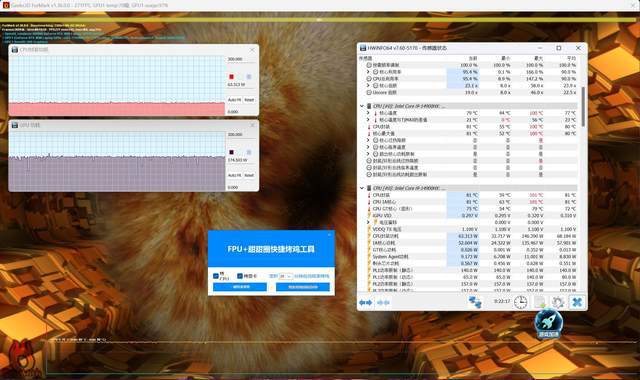640x380 pixels.
Task: Expand the 核心利用率 sensor row
Action: pyautogui.click(x=368, y=72)
